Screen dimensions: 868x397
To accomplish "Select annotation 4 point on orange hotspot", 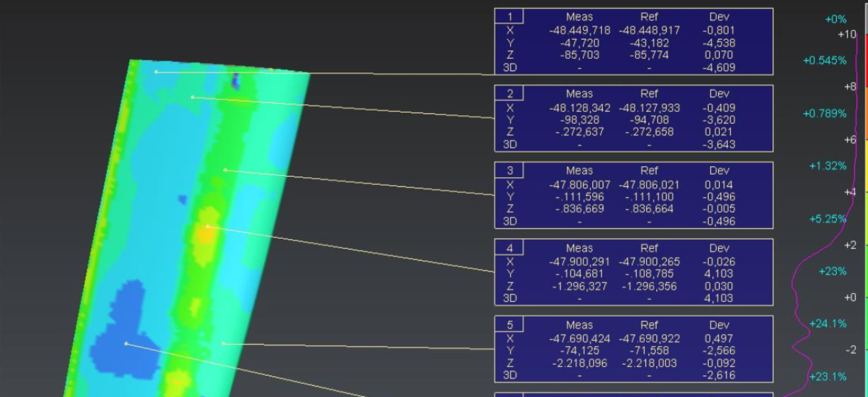I will click(x=207, y=227).
